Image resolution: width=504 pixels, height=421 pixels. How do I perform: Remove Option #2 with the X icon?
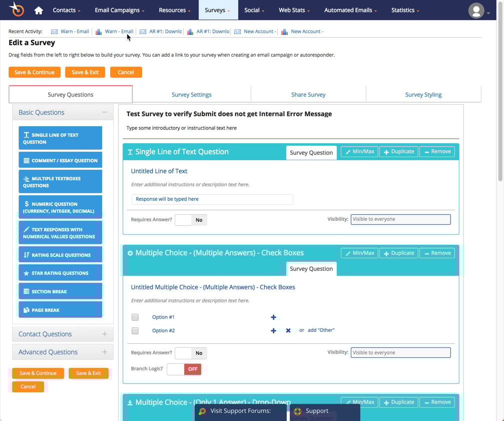(288, 330)
